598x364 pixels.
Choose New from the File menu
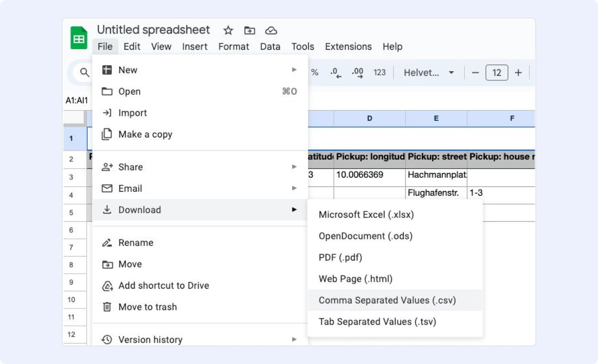(200, 70)
